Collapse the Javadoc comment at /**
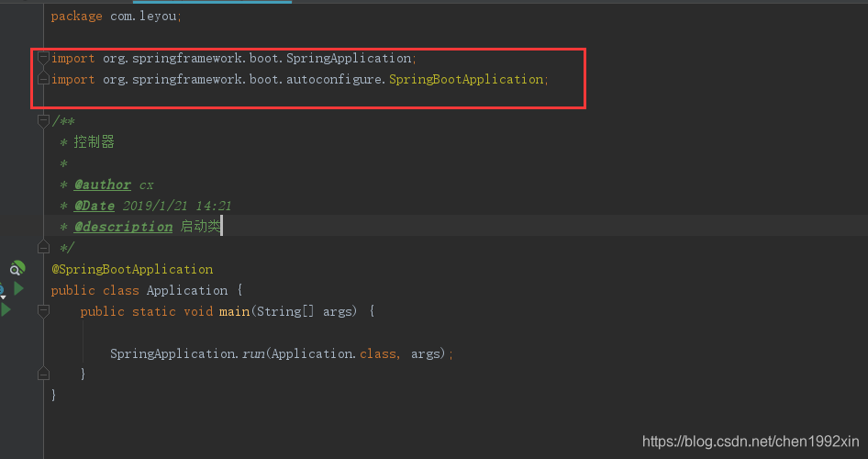This screenshot has width=868, height=459. pos(43,120)
